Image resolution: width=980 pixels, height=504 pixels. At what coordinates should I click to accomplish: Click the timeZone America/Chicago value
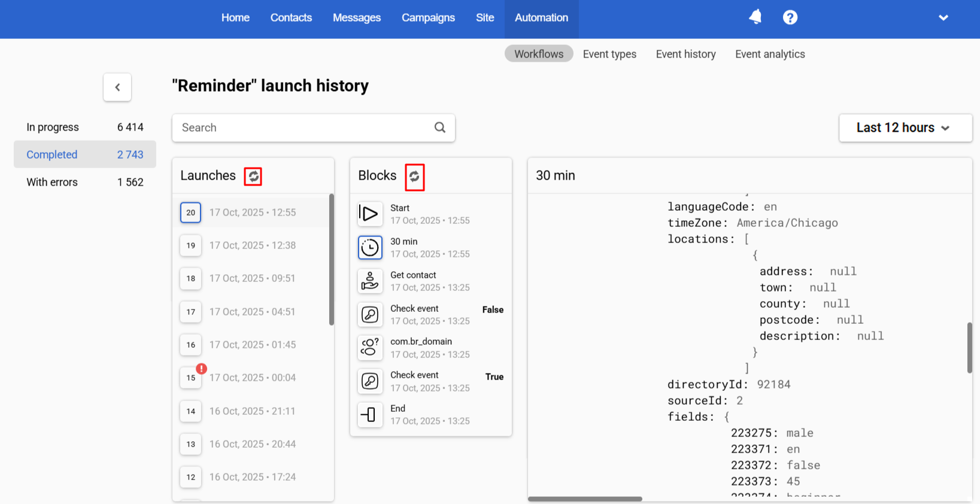click(787, 223)
